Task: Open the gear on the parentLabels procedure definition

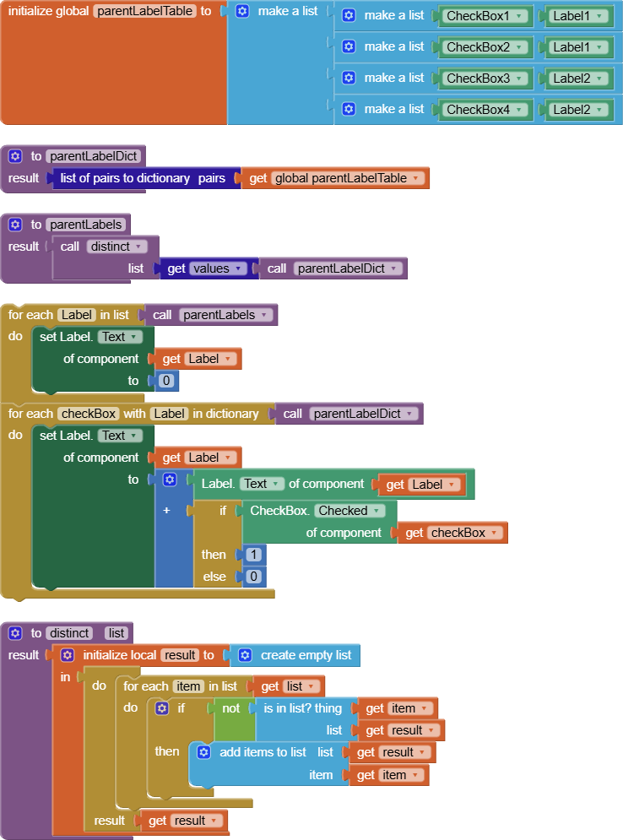Action: coord(14,225)
